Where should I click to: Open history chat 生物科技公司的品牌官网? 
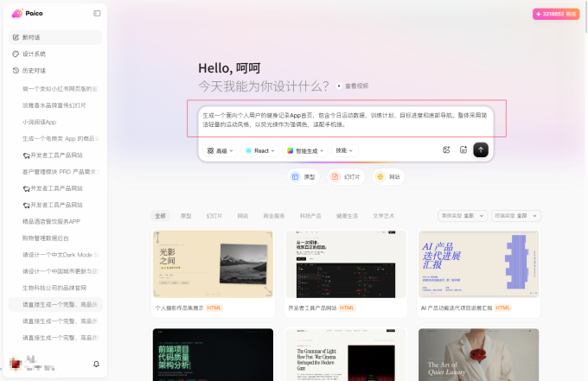[x=54, y=288]
